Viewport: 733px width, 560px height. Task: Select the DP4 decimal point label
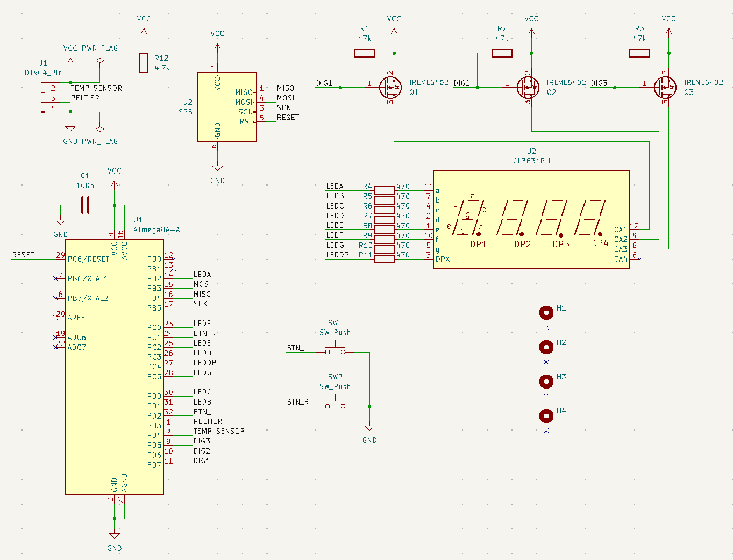pos(600,243)
